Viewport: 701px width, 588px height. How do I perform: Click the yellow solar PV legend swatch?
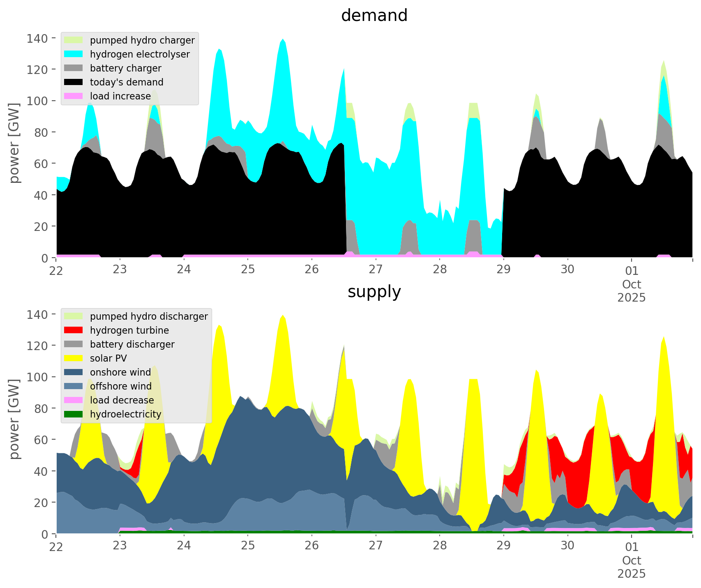pos(74,358)
